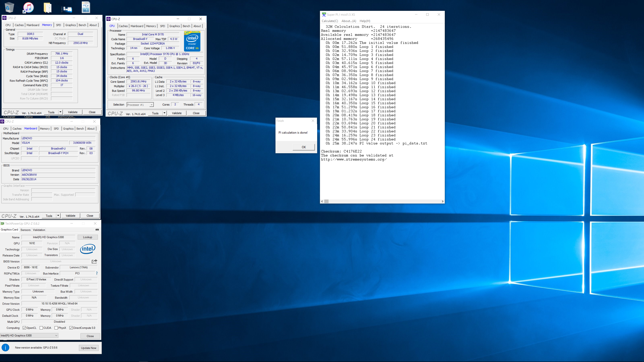Click the GPU-Z Name field Intel HD Graphics 5300

coord(48,237)
